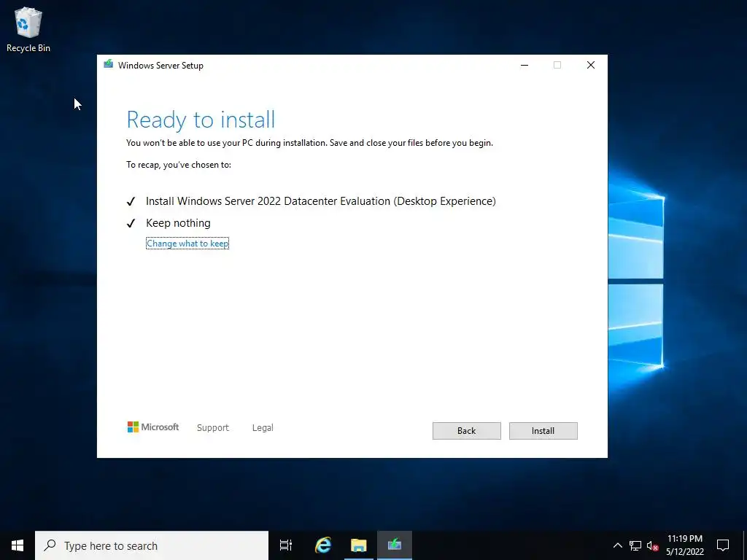
Task: Launch Internet Explorer from the taskbar
Action: point(323,545)
